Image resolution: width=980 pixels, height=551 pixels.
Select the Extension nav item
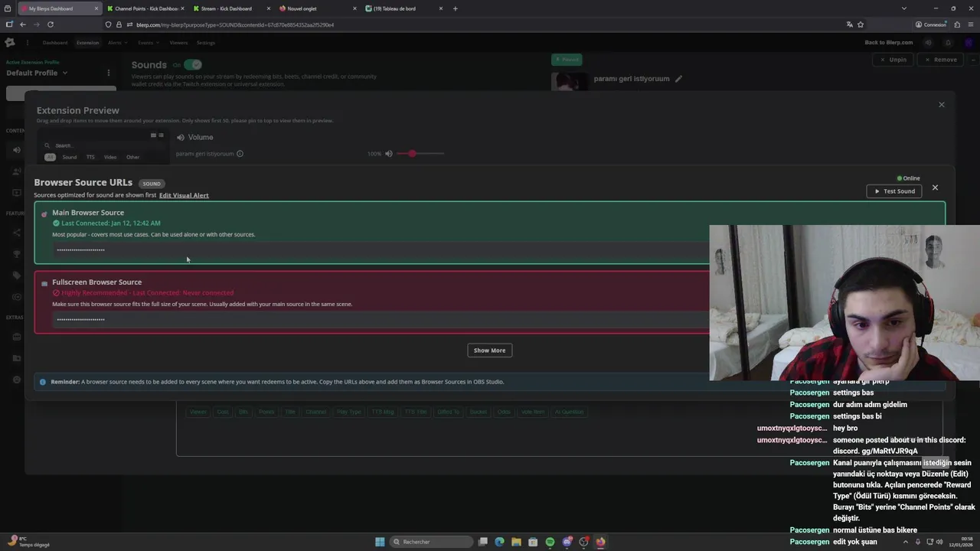point(87,43)
